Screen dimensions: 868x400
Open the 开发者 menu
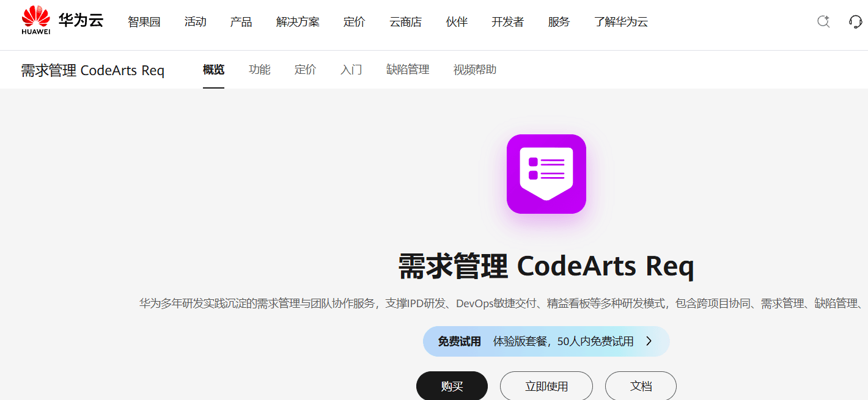(x=508, y=22)
